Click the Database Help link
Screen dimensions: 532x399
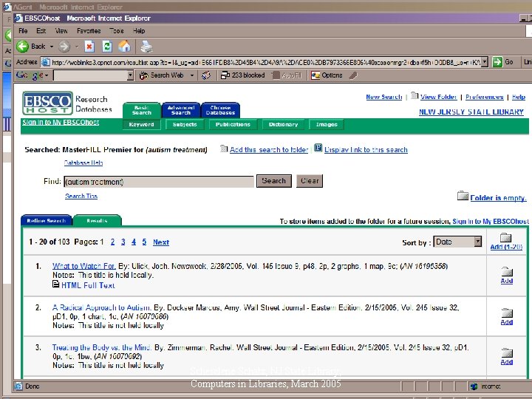[x=83, y=163]
